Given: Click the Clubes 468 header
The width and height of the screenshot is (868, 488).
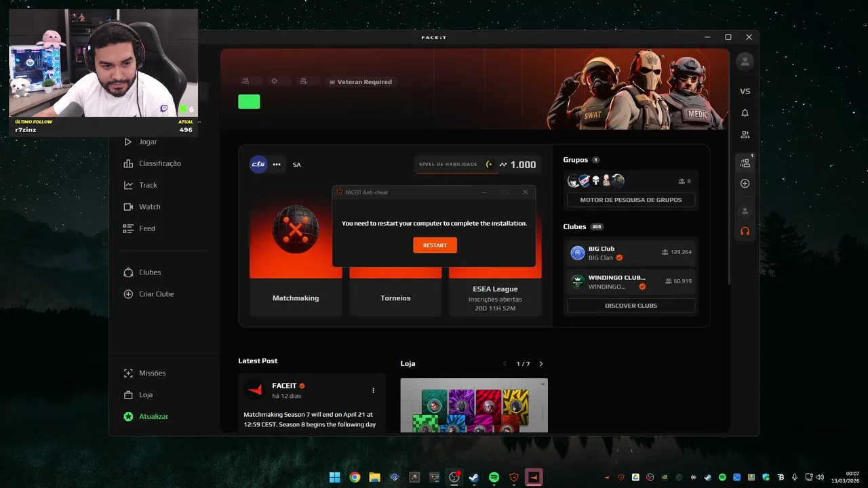Looking at the screenshot, I should [x=583, y=226].
